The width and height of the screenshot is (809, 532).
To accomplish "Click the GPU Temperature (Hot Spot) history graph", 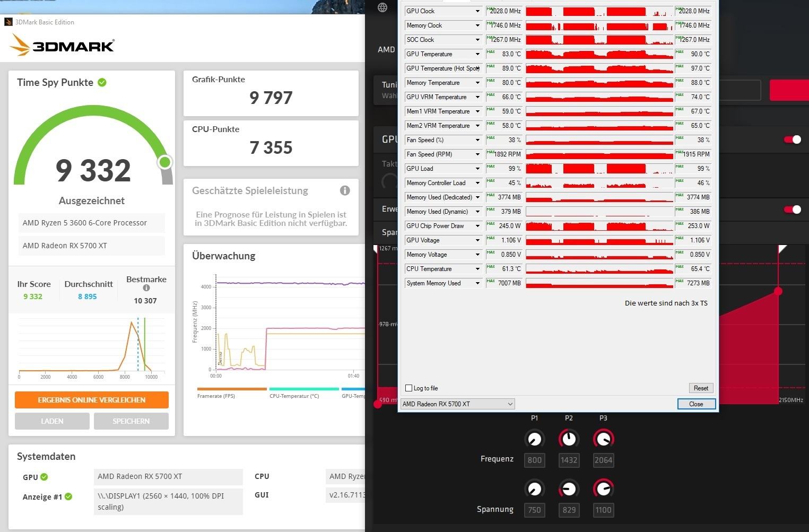I will [x=599, y=68].
